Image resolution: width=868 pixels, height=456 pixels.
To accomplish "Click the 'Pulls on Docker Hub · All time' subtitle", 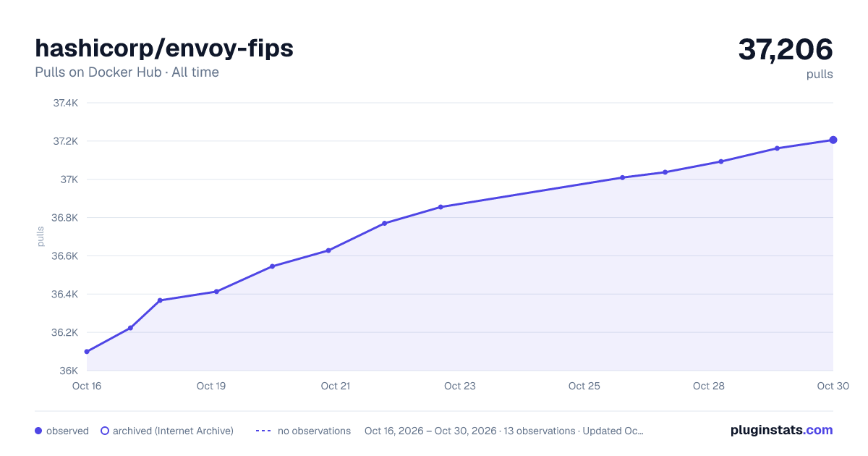I will tap(127, 72).
